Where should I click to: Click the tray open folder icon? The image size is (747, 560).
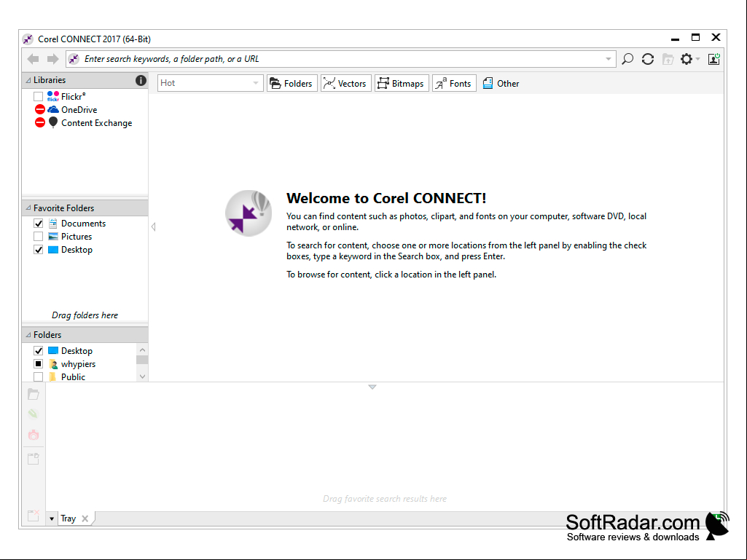coord(34,394)
